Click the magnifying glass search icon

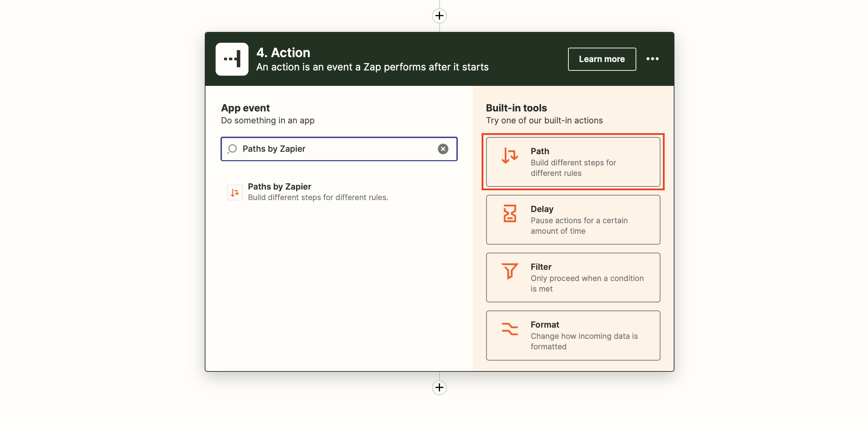click(232, 149)
